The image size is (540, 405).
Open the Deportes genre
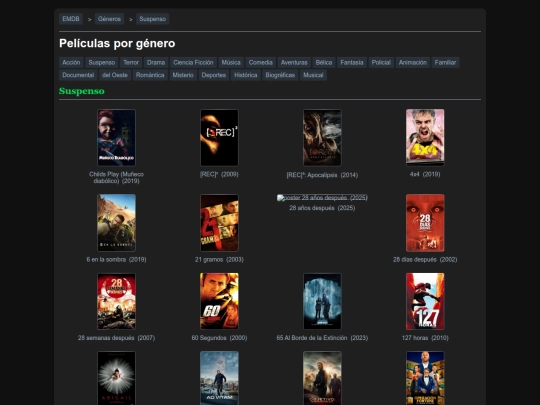(x=214, y=75)
